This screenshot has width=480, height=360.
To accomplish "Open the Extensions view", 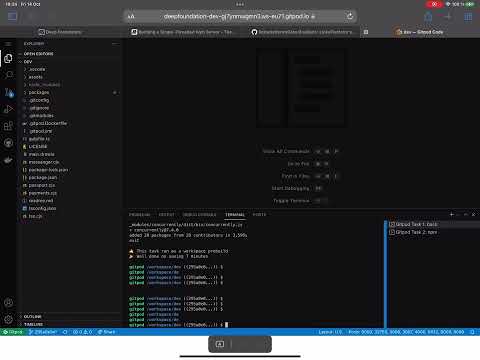I will click(x=8, y=126).
